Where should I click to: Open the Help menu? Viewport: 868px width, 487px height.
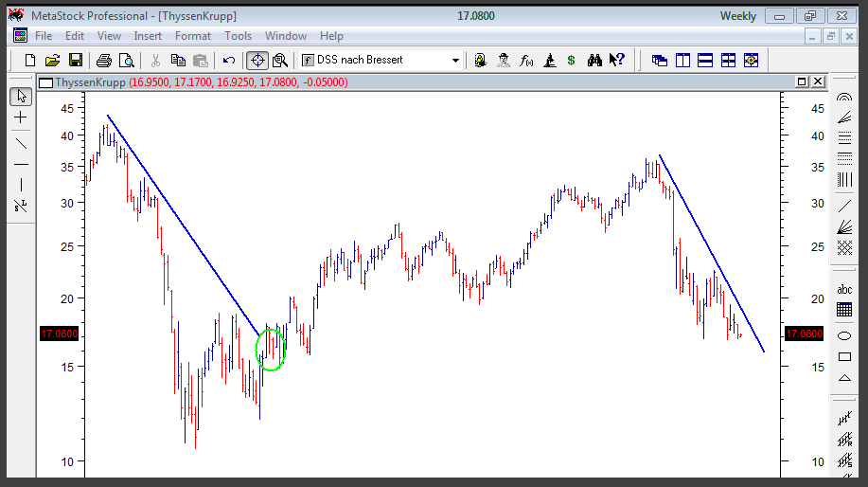tap(331, 36)
